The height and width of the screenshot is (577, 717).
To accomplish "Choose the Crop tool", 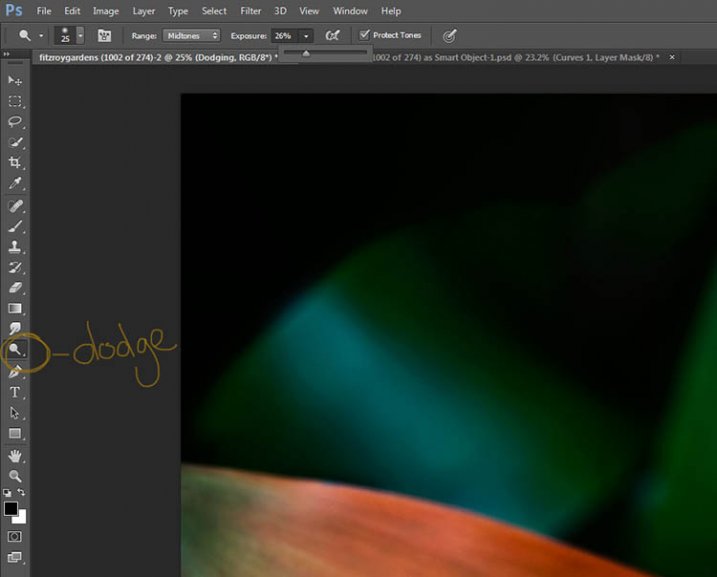I will point(15,163).
